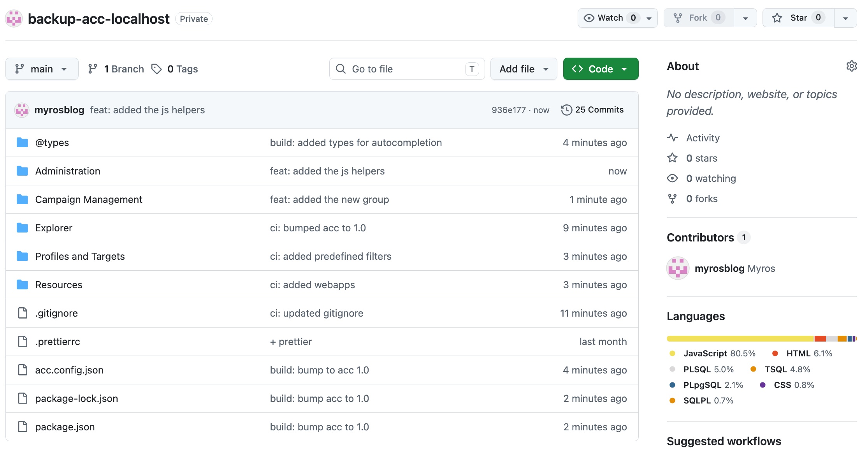The width and height of the screenshot is (868, 451).
Task: Click the Campaign Management folder icon
Action: 23,199
